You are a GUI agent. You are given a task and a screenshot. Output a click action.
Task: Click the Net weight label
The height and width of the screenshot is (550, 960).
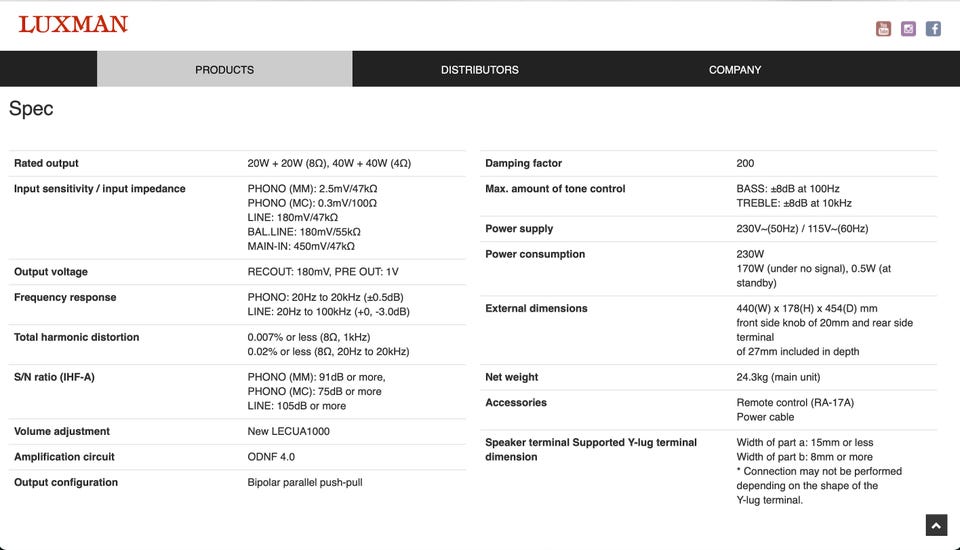click(512, 377)
